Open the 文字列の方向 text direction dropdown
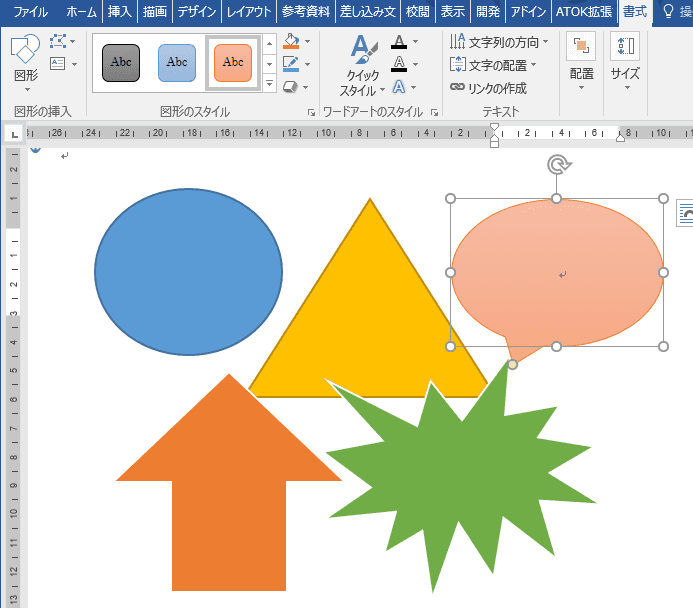Screen dimensions: 693x608 497,42
